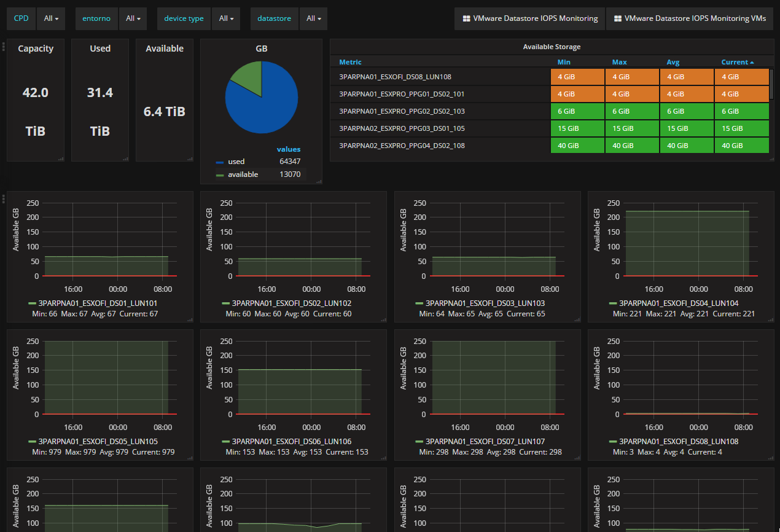Toggle the used series in pie legend
Image resolution: width=780 pixels, height=532 pixels.
[236, 162]
